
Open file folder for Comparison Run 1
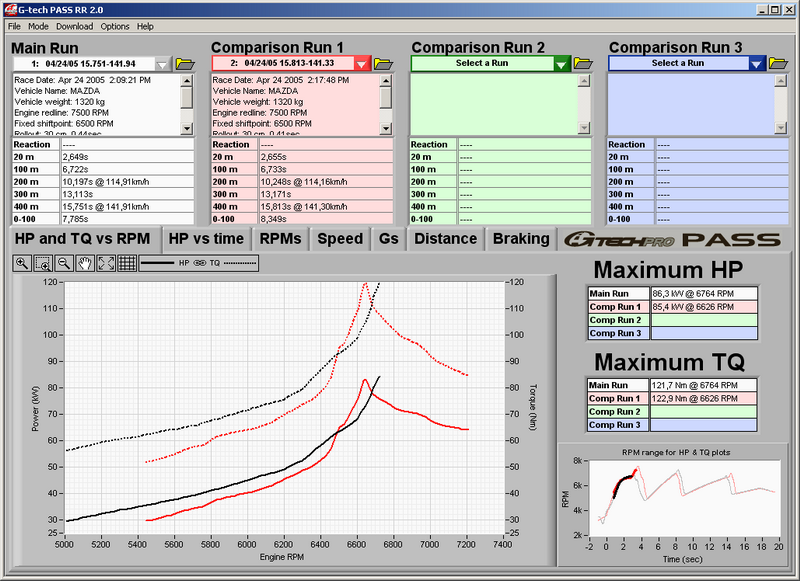383,64
